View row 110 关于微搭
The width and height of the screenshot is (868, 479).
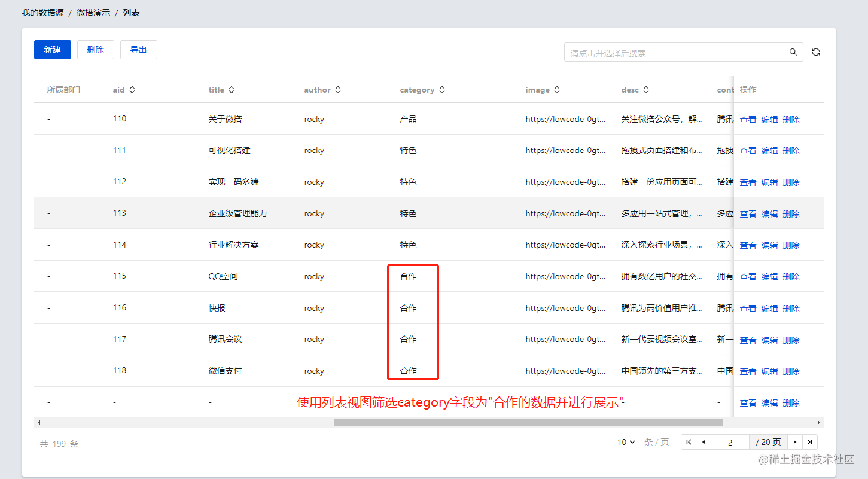point(748,120)
